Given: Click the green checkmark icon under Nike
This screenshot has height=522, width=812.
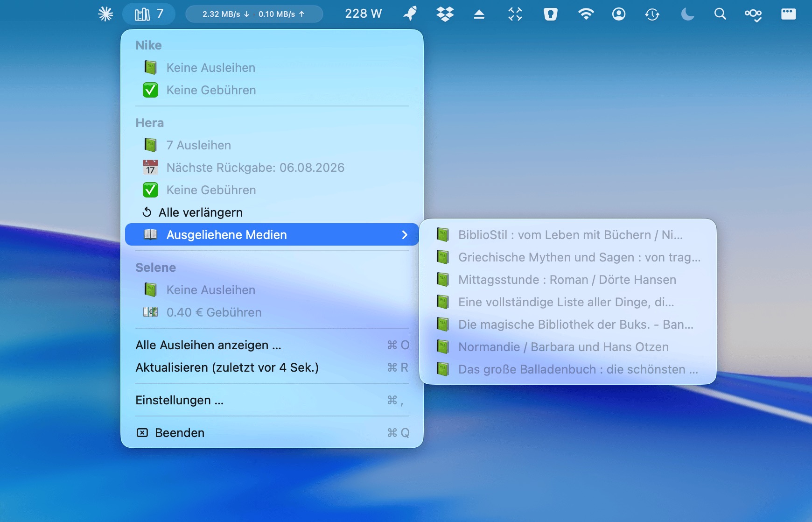Looking at the screenshot, I should pyautogui.click(x=150, y=90).
